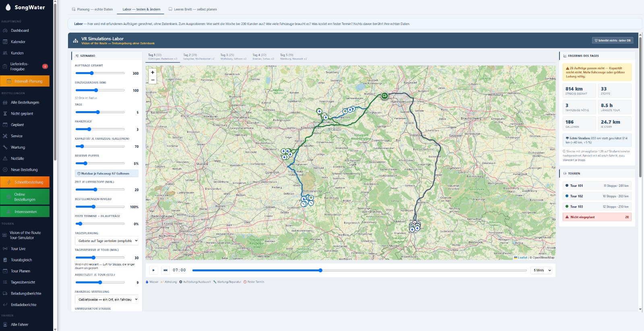Adjust the Tage slider

(100, 112)
